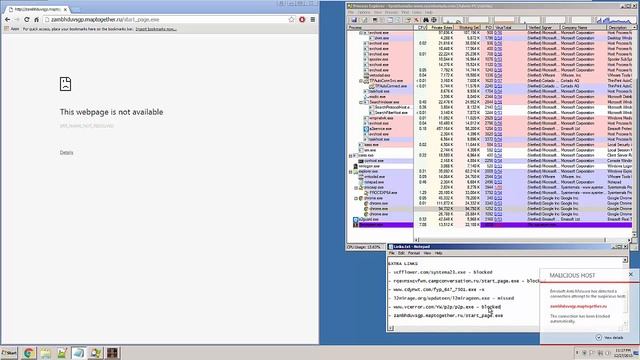Go back in Chrome
640x360 pixels.
(7, 20)
